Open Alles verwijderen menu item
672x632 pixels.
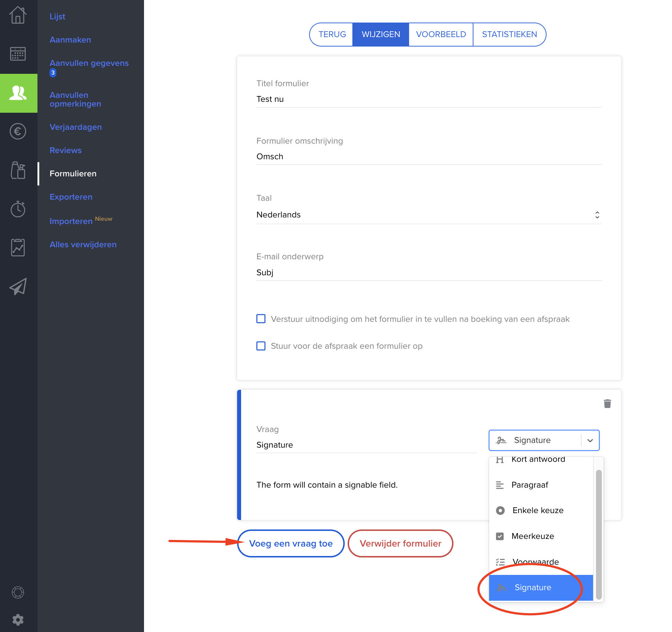[83, 244]
